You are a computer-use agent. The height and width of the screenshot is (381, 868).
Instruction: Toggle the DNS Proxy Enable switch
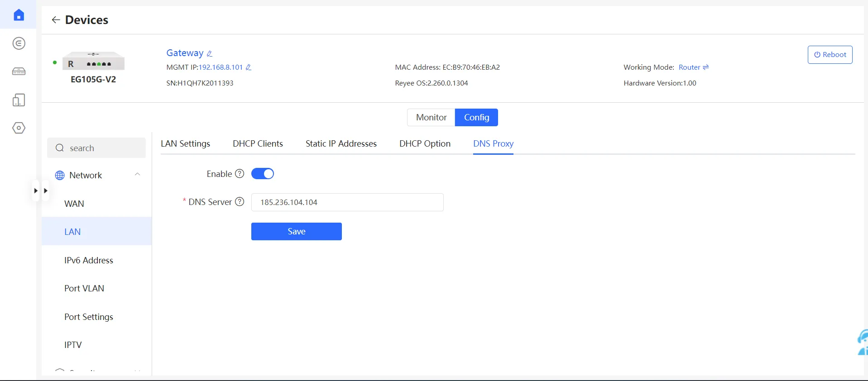(x=263, y=174)
